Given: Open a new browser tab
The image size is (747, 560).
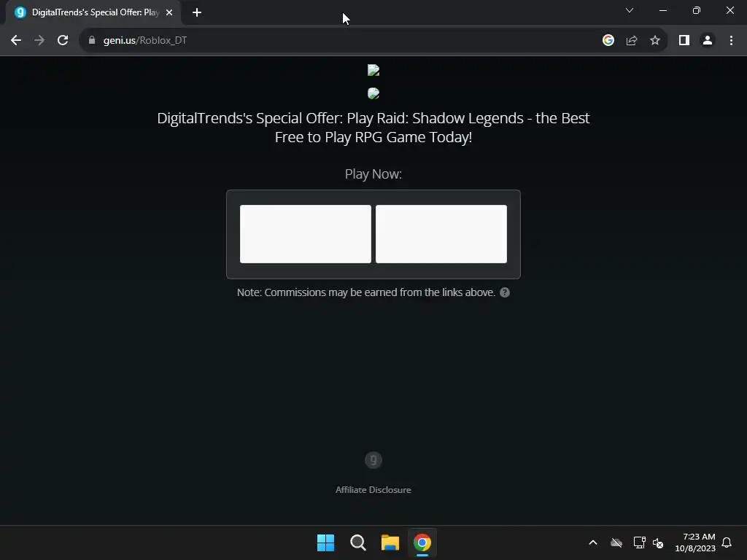Looking at the screenshot, I should [x=197, y=12].
